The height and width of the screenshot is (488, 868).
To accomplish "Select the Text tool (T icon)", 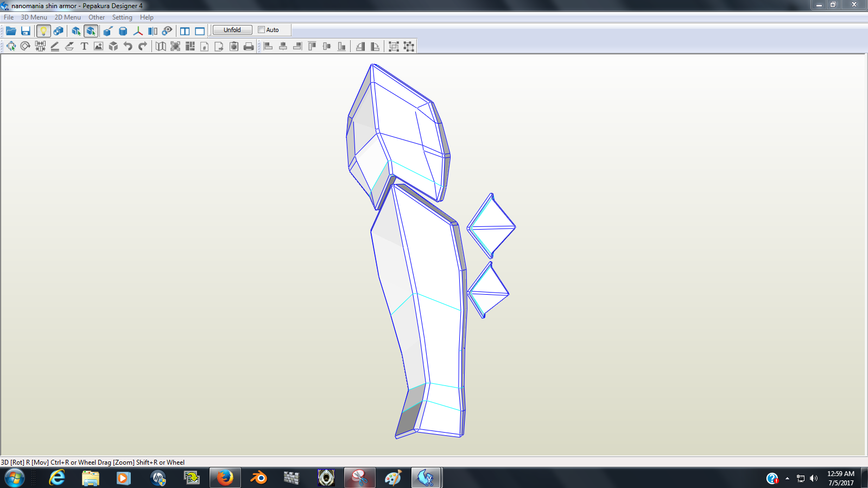I will click(x=84, y=46).
